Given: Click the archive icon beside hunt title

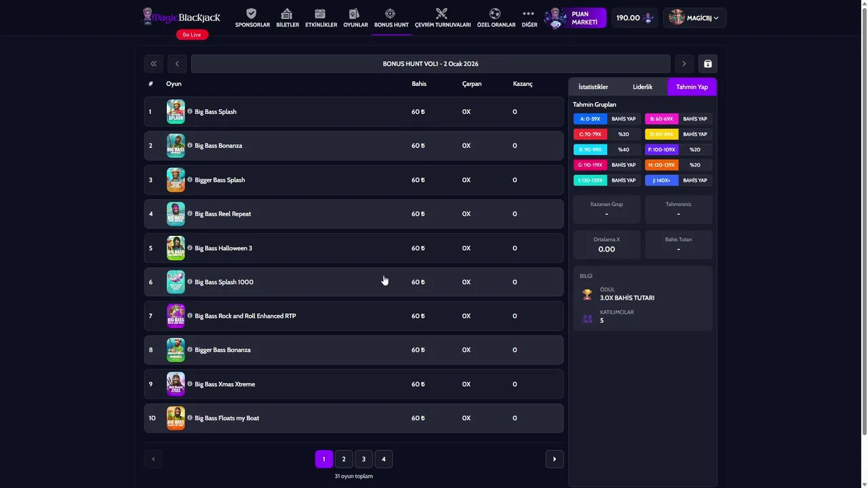Looking at the screenshot, I should (x=708, y=64).
